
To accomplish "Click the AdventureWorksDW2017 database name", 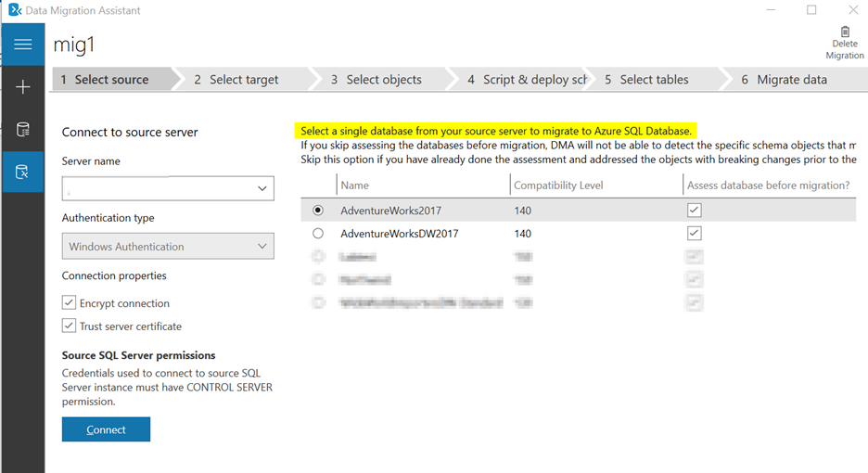I will tap(399, 234).
